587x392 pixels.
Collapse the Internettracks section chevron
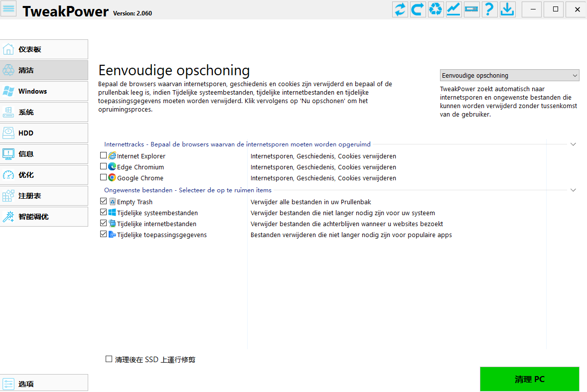click(x=573, y=144)
